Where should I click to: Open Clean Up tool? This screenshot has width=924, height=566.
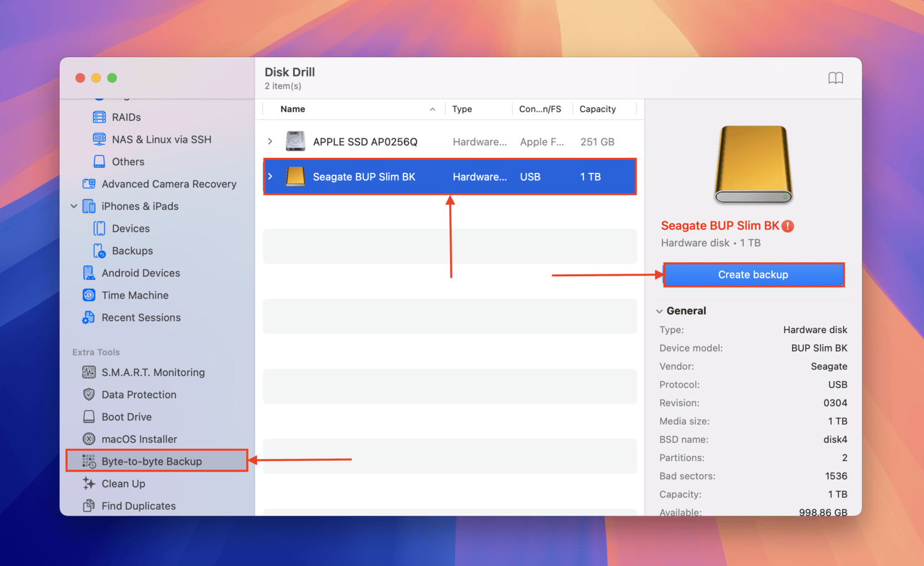(x=123, y=484)
